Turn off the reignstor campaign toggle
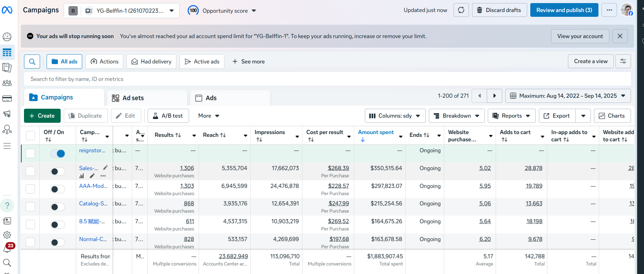 [58, 154]
